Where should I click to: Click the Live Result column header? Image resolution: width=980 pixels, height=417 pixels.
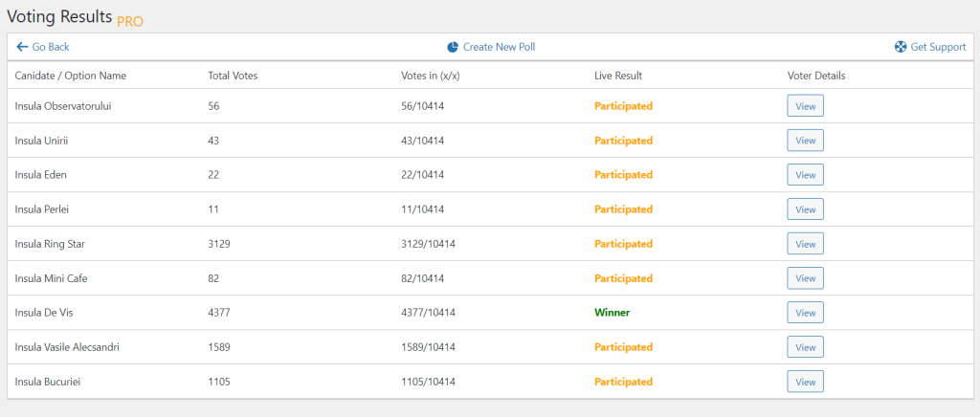coord(618,76)
